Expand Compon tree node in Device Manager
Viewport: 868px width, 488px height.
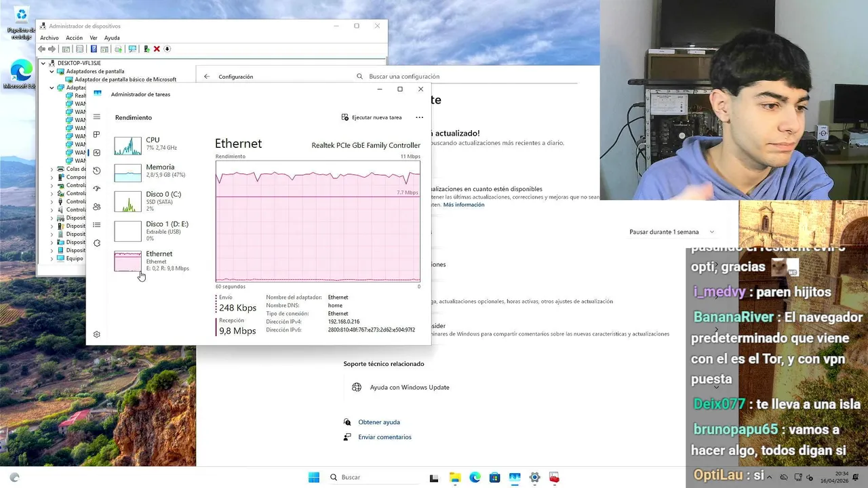coord(52,177)
